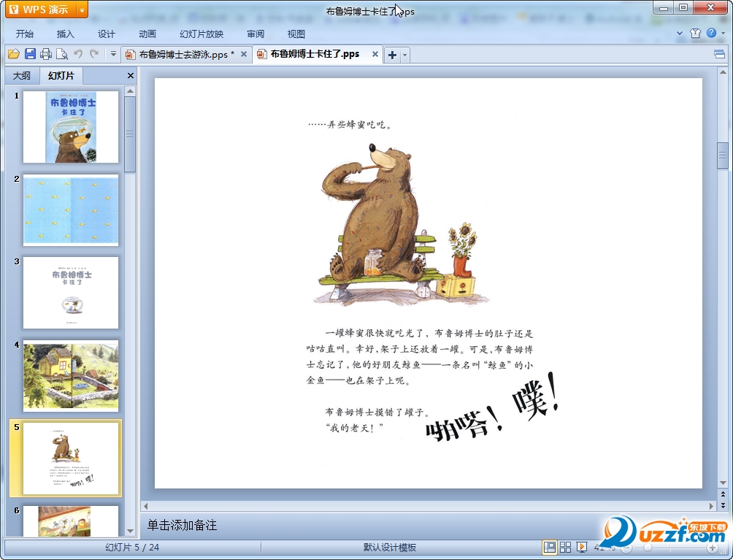Expand the WPS 演示 button dropdown arrow
The width and height of the screenshot is (733, 560).
pos(82,9)
